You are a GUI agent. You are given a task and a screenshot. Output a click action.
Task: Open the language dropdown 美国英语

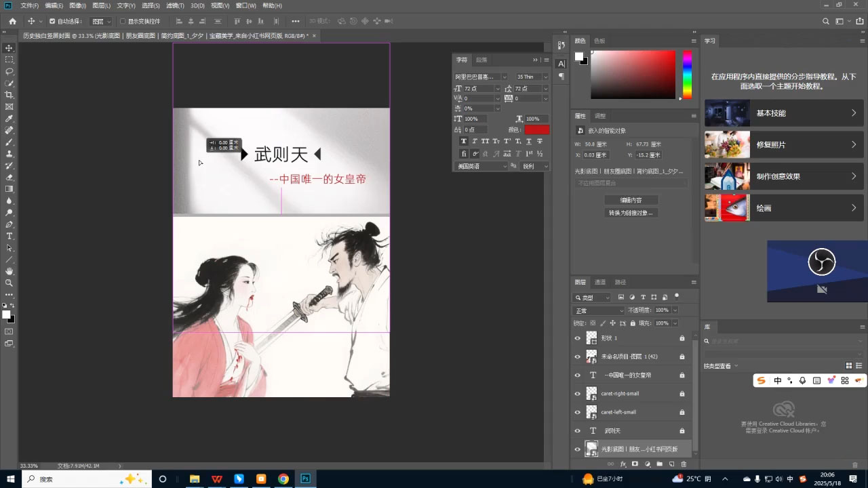[480, 166]
